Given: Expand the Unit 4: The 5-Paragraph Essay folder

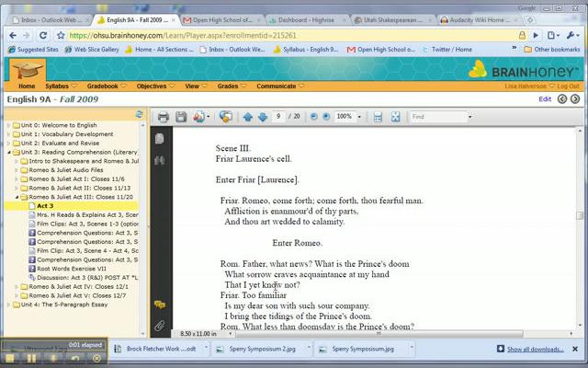Looking at the screenshot, I should coord(8,305).
